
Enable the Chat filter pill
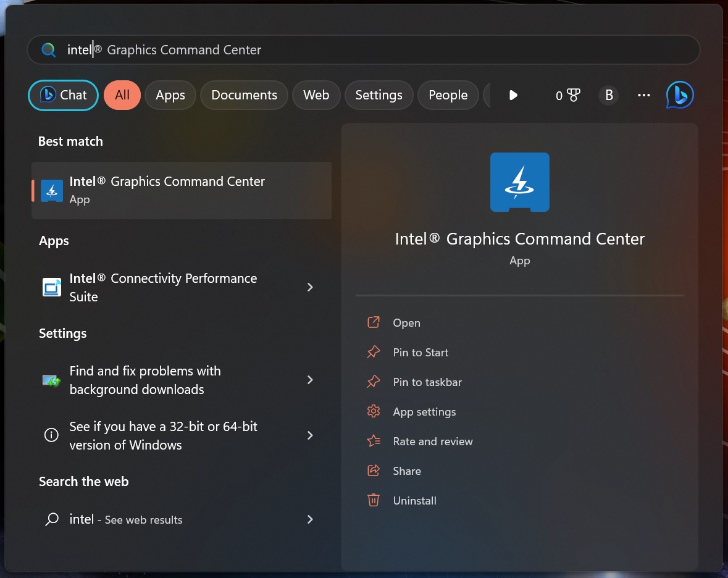point(62,95)
